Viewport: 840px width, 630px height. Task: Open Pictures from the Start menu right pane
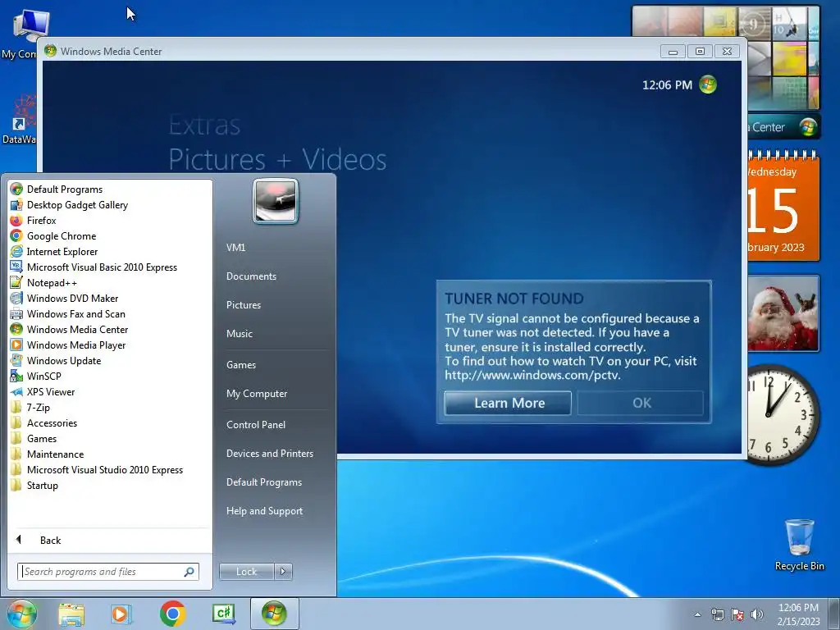[x=244, y=305]
